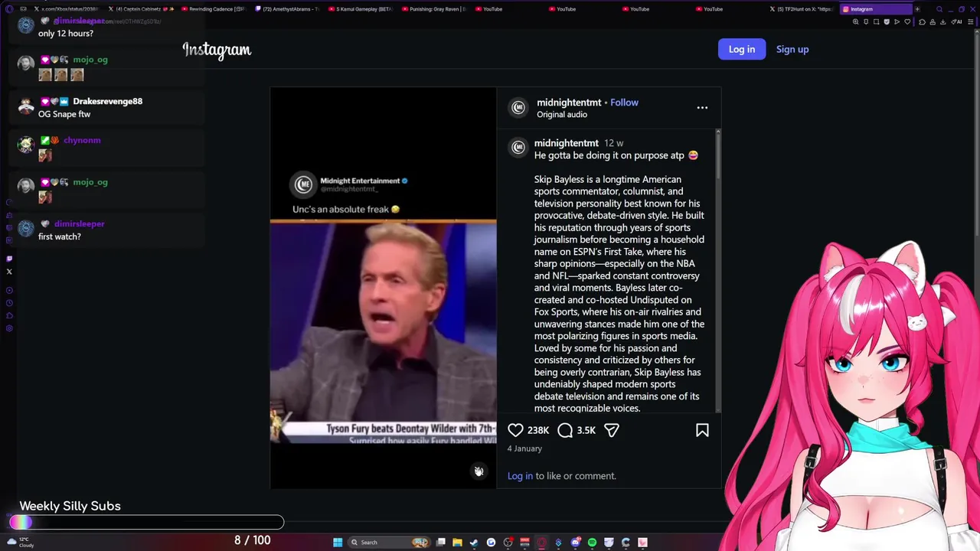
Task: Switch to the Punishing: Gray Raven tab
Action: [x=436, y=9]
